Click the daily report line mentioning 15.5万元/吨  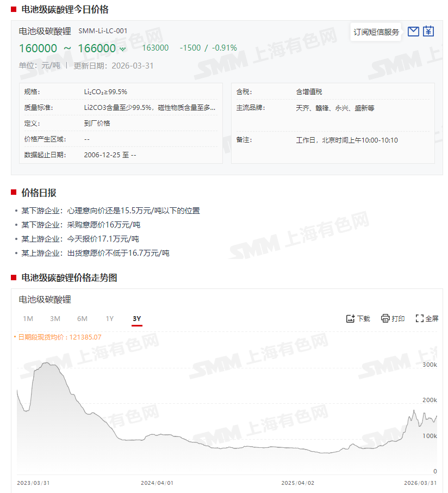110,211
